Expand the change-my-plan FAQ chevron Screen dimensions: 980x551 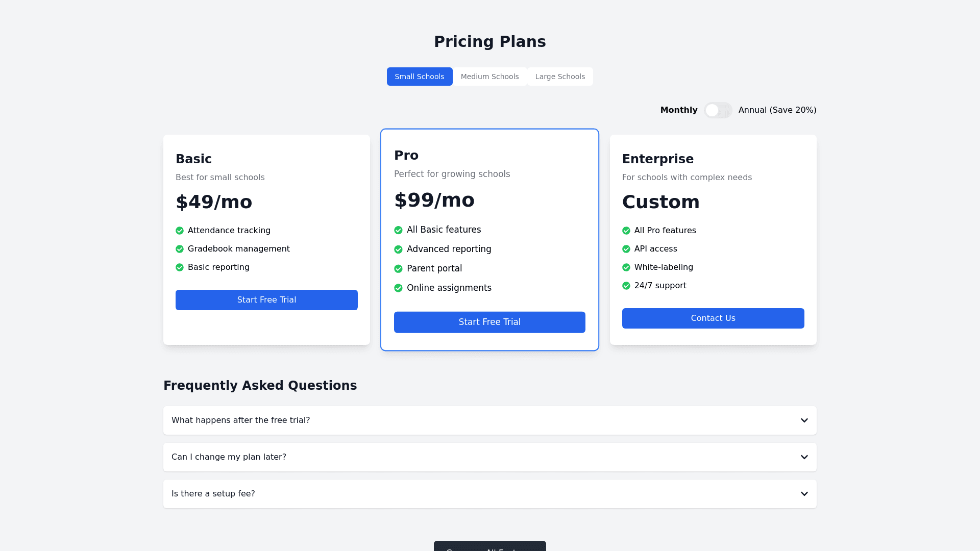pyautogui.click(x=804, y=457)
